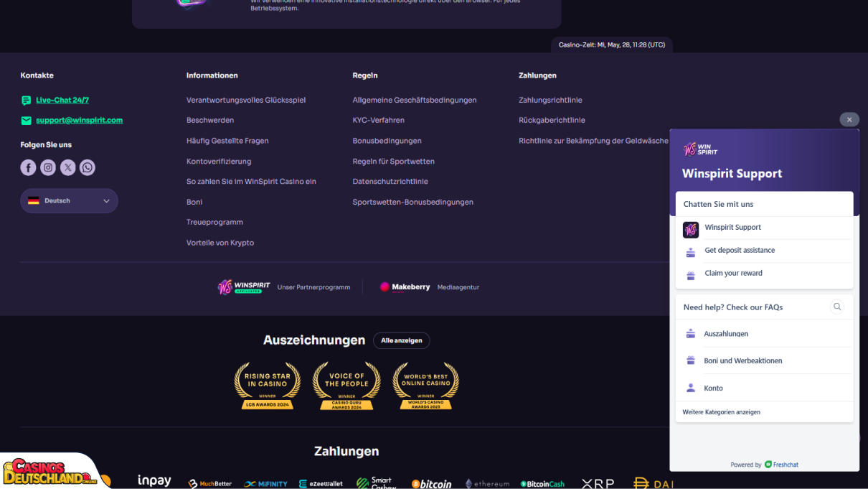
Task: Open the Rising Star in Casino award badge
Action: pyautogui.click(x=268, y=386)
